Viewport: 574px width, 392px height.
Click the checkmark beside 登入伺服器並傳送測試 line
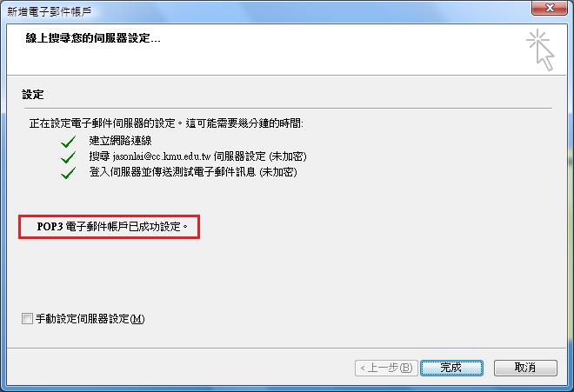point(68,173)
